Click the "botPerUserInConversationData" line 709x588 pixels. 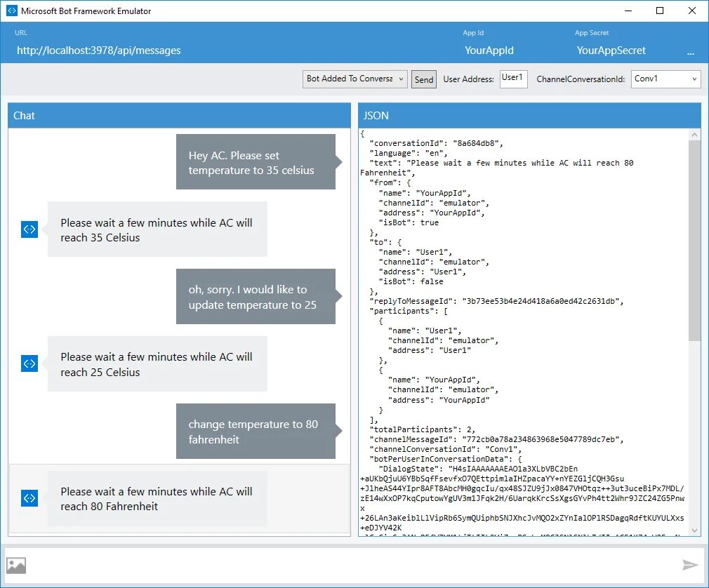[446, 459]
